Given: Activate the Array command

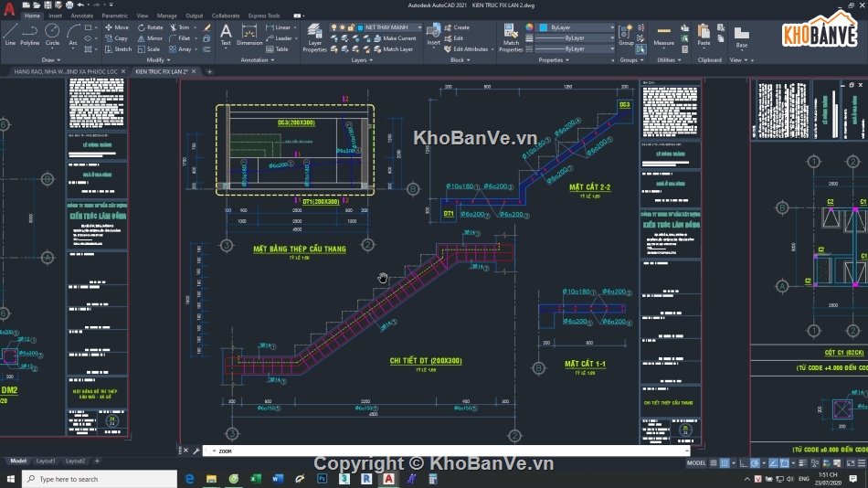Looking at the screenshot, I should click(x=181, y=49).
